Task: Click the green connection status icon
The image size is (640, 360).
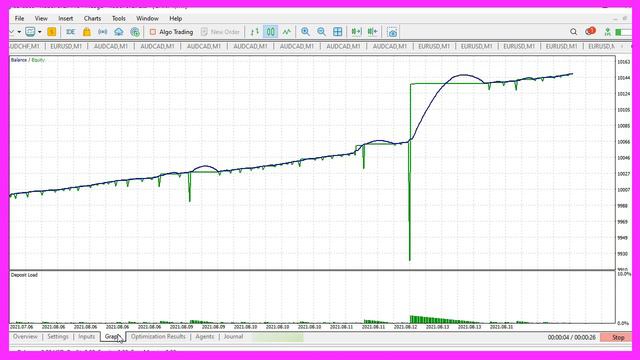Action: [x=607, y=32]
